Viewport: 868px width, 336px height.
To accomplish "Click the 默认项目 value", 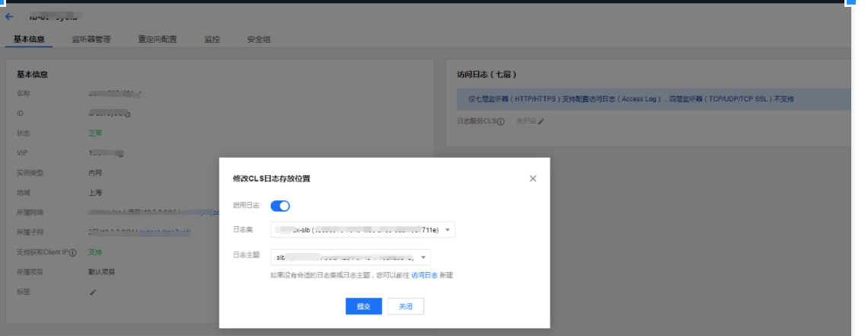I will point(102,272).
